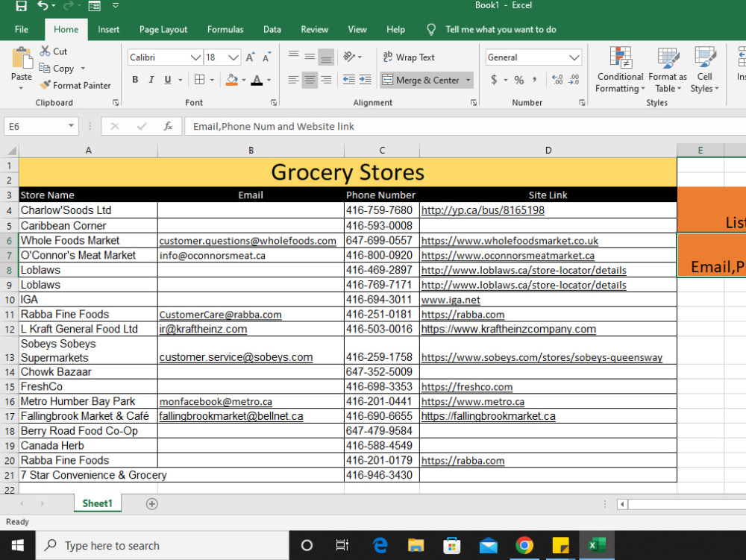The height and width of the screenshot is (560, 746).
Task: Open the wholefoodsmarket.co.uk link
Action: click(x=510, y=241)
